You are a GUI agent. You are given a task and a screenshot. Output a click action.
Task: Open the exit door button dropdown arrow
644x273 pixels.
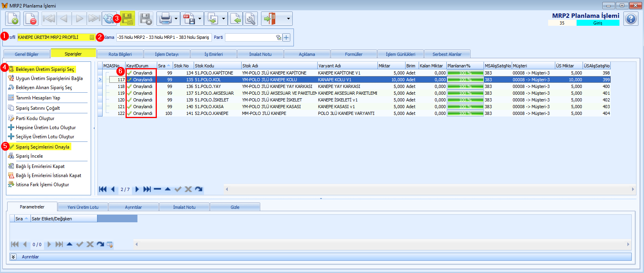(x=288, y=19)
